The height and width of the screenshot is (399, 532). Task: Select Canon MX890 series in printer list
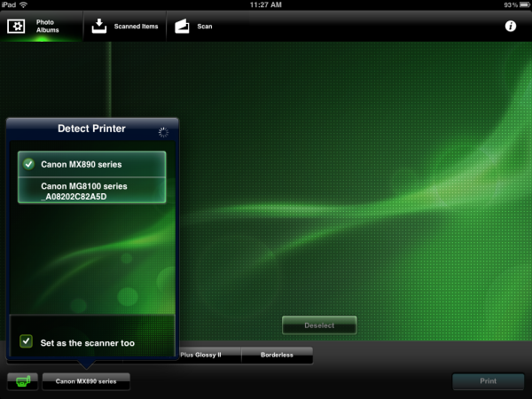point(91,164)
